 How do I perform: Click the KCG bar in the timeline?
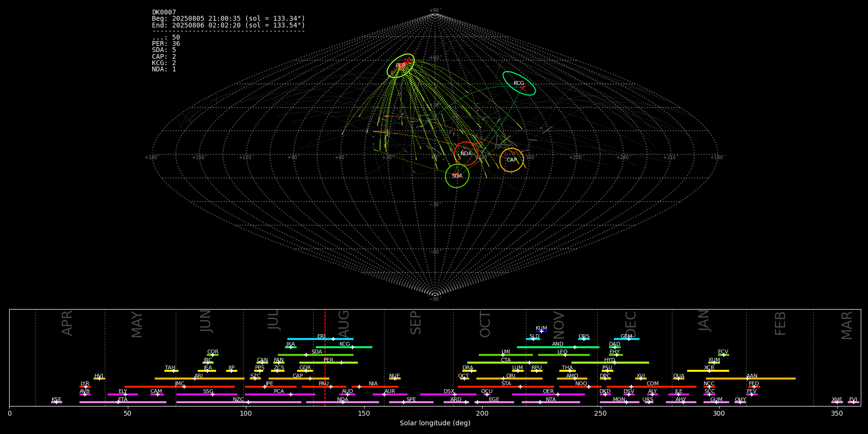click(x=344, y=347)
